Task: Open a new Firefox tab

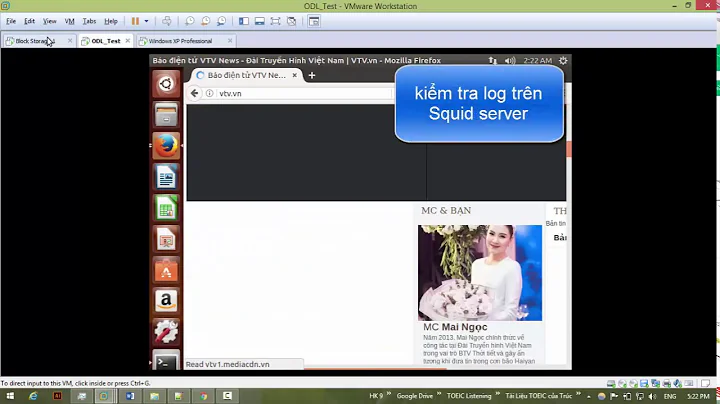Action: coord(312,75)
